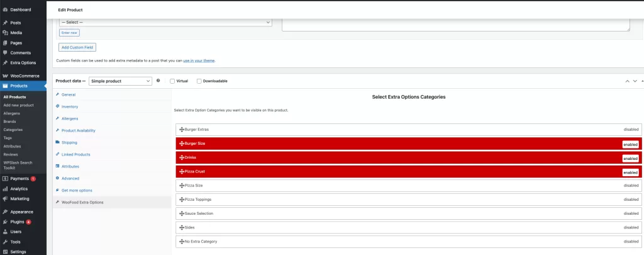Open the Reviews submenu link
This screenshot has height=255, width=644.
point(11,155)
